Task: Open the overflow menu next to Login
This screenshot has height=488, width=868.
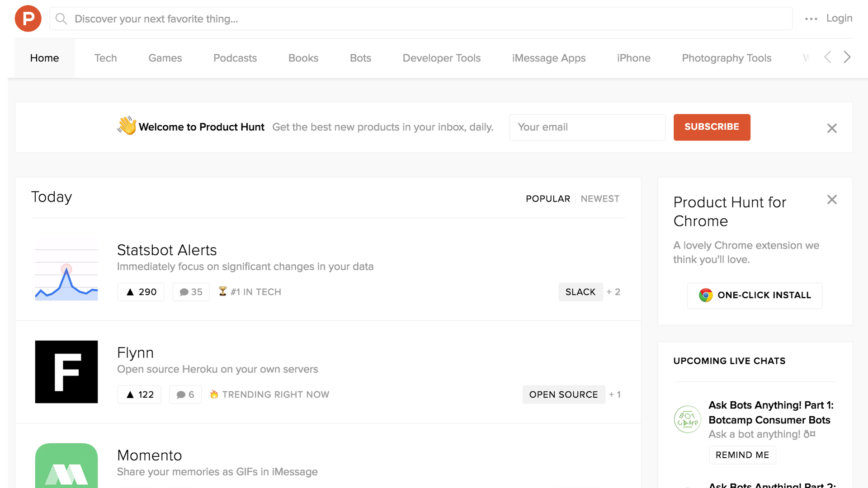Action: pyautogui.click(x=811, y=19)
